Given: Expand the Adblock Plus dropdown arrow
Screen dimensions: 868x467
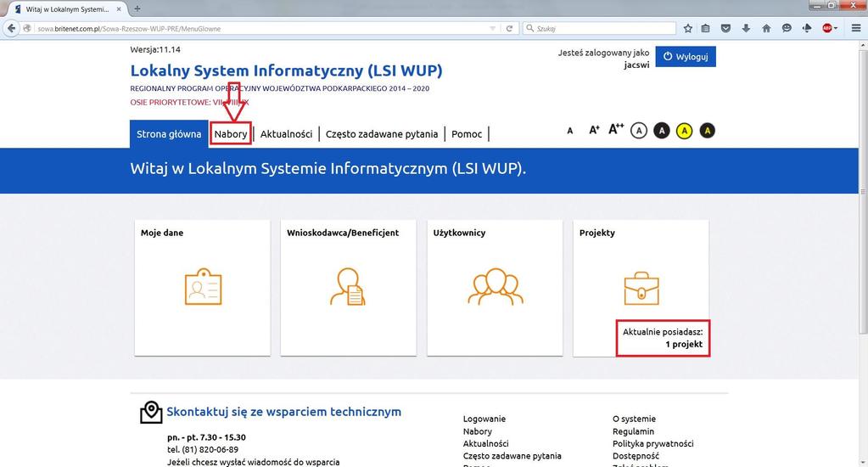Looking at the screenshot, I should 836,28.
